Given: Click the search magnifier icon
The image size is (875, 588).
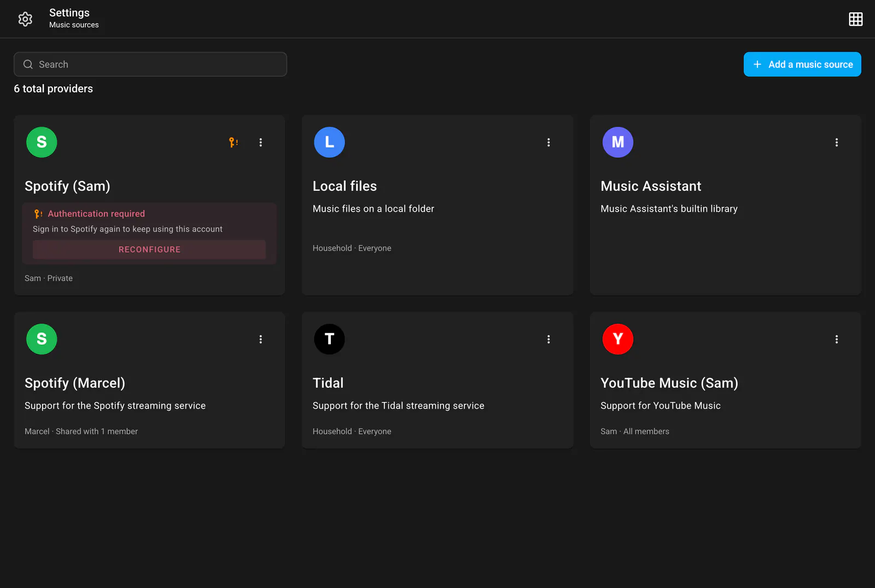Looking at the screenshot, I should tap(28, 65).
